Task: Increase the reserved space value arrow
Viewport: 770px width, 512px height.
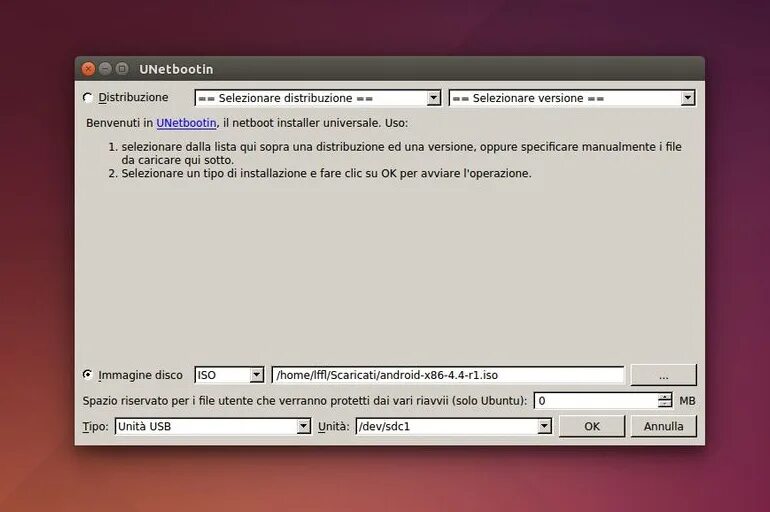Action: [x=665, y=397]
